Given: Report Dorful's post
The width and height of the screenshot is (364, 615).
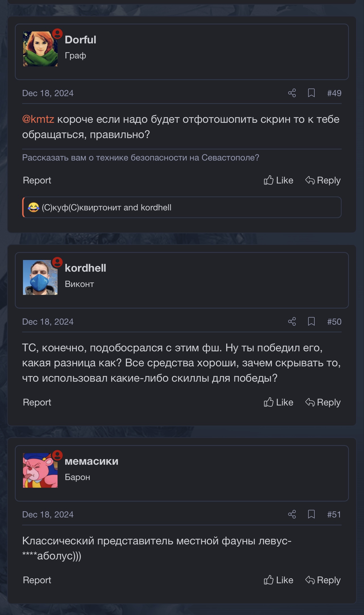Looking at the screenshot, I should tap(37, 180).
